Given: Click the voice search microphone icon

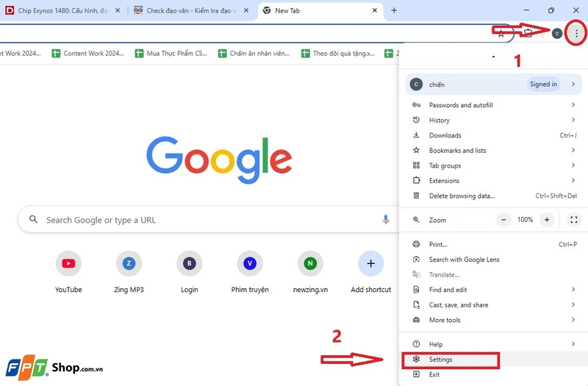Looking at the screenshot, I should click(x=385, y=219).
